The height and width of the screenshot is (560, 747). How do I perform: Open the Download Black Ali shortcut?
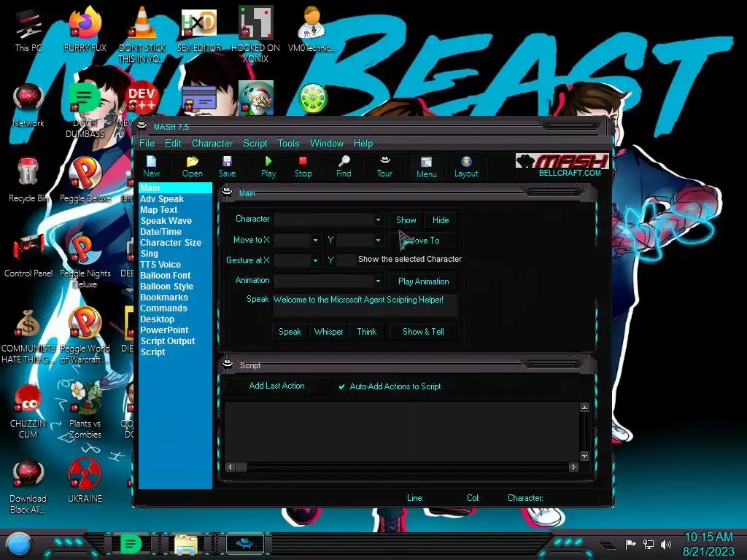pyautogui.click(x=28, y=486)
